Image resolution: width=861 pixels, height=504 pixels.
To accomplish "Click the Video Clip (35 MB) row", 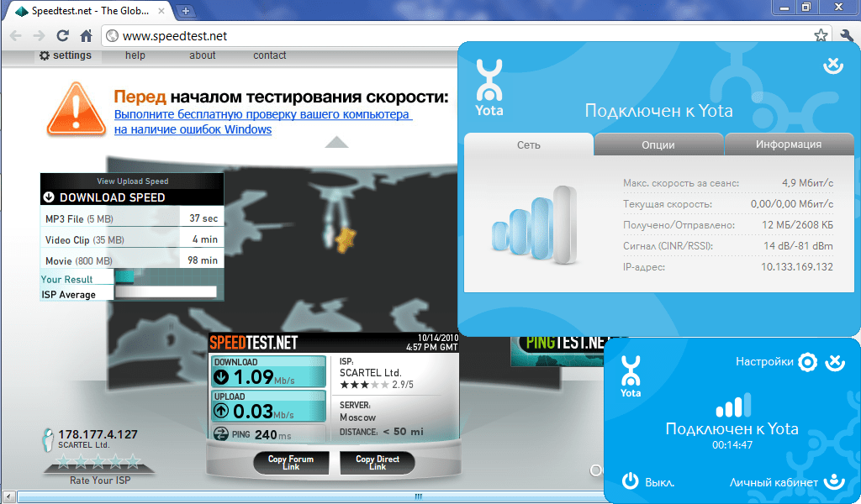I will [132, 239].
